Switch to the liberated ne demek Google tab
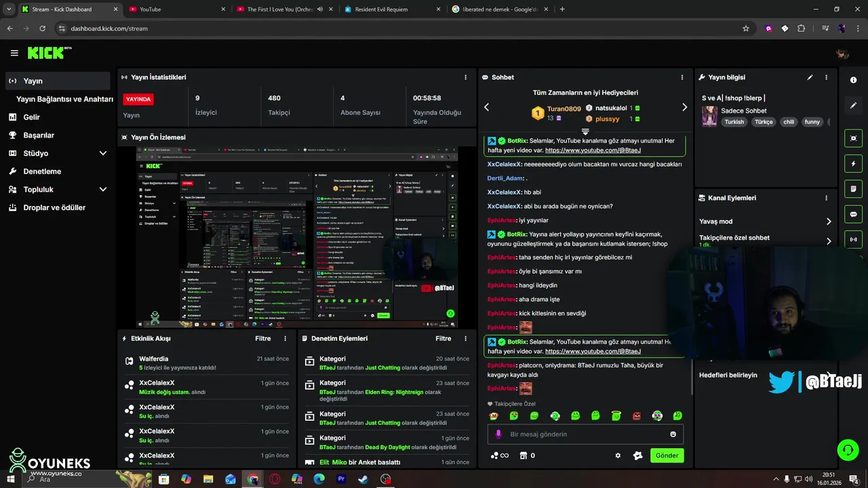The image size is (868, 488). pyautogui.click(x=500, y=9)
